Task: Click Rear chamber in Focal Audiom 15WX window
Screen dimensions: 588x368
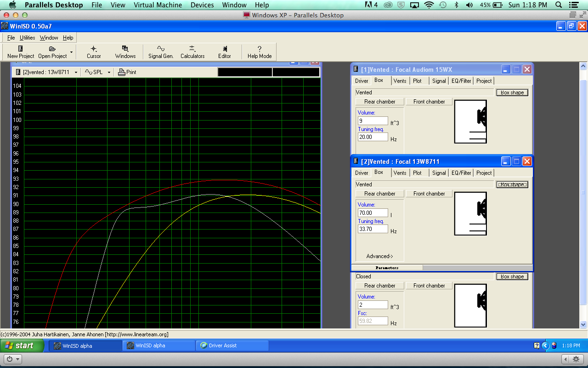Action: (x=379, y=102)
